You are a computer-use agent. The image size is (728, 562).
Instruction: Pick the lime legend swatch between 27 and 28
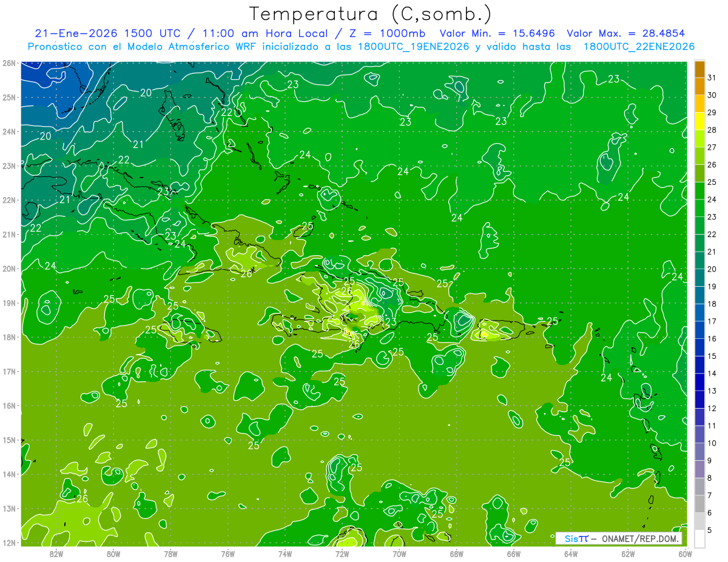[x=699, y=139]
